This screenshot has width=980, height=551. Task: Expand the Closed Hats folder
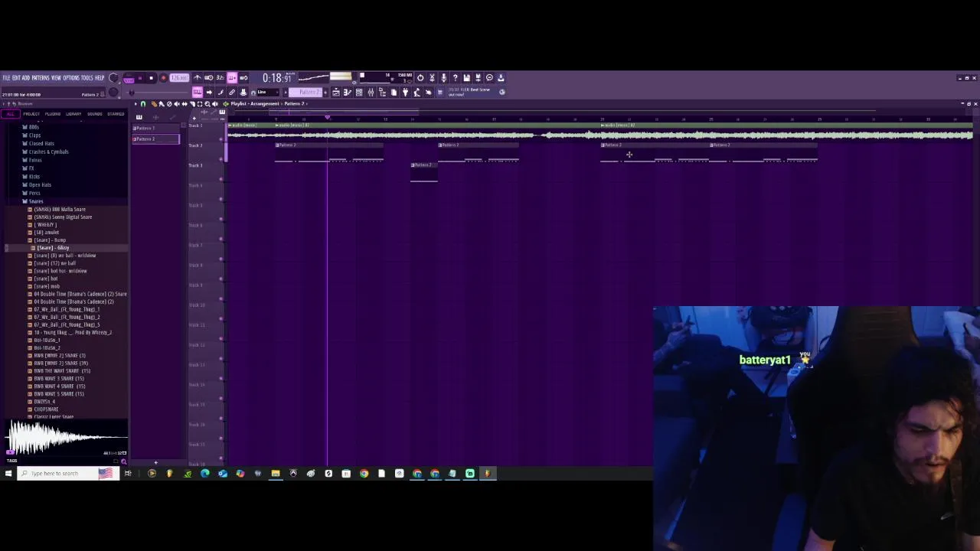(41, 144)
